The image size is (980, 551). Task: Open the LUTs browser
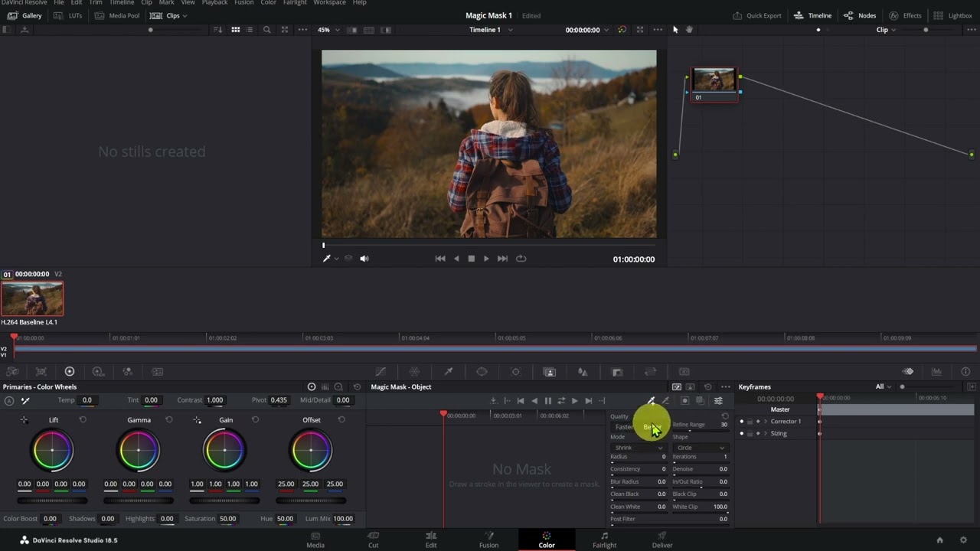69,15
